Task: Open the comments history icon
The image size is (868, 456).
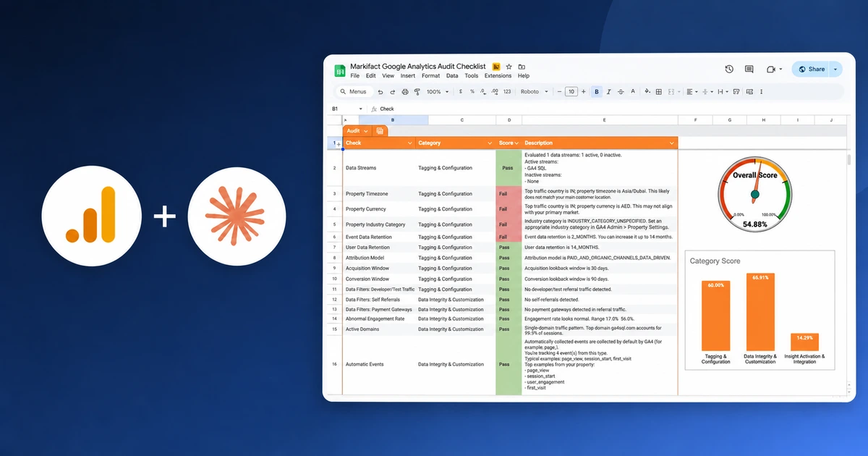Action: coord(749,69)
